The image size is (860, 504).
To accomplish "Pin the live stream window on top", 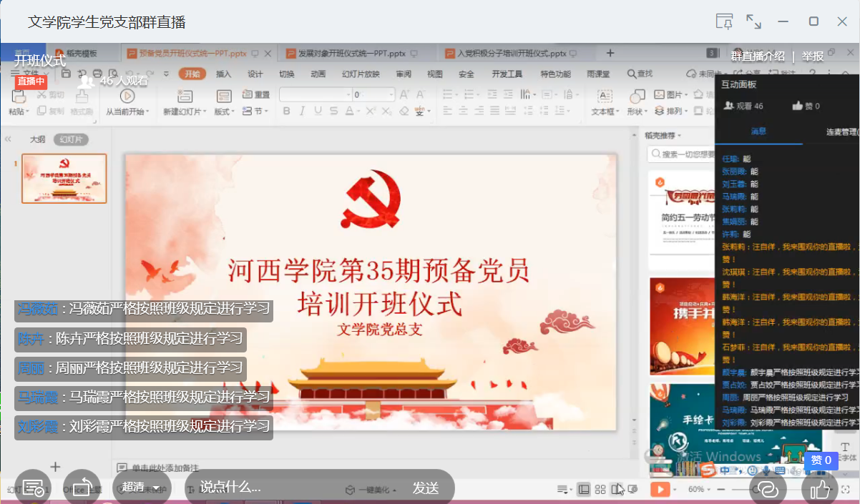I will (x=725, y=21).
